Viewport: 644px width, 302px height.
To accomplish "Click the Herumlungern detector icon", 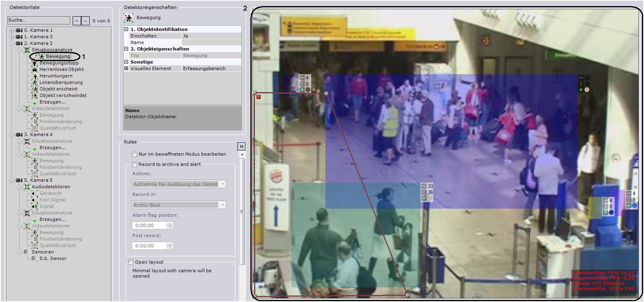I will click(35, 76).
